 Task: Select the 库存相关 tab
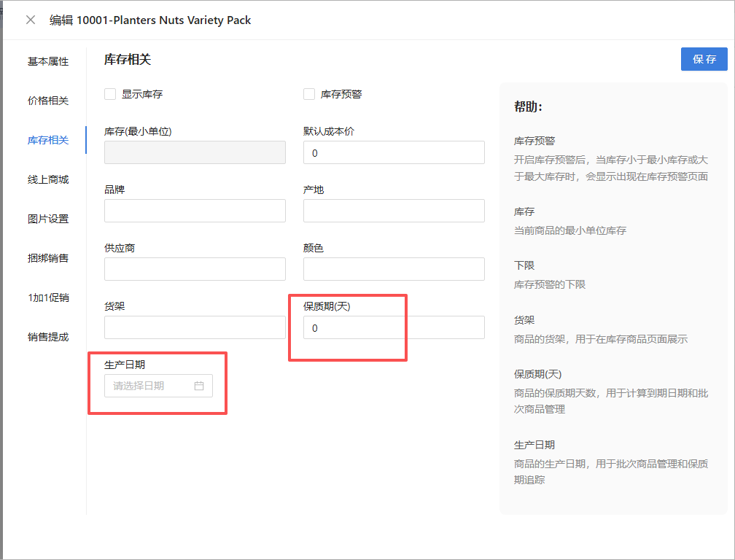pyautogui.click(x=48, y=140)
